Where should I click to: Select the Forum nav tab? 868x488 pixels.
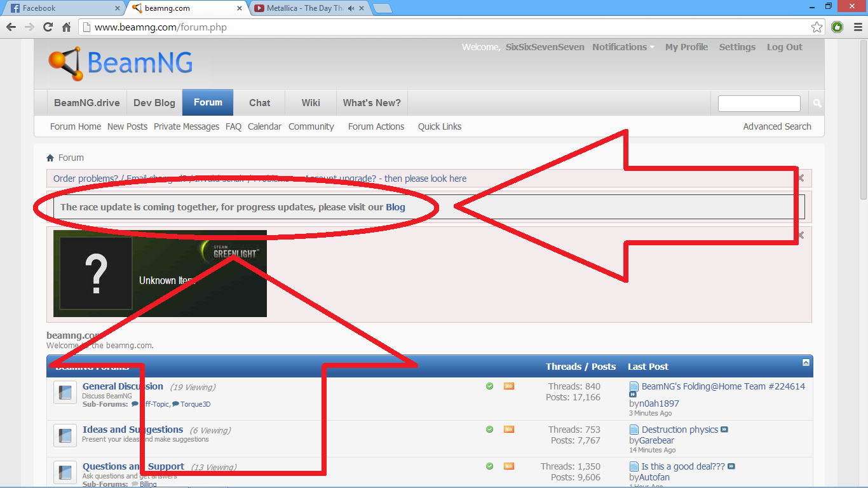(208, 102)
